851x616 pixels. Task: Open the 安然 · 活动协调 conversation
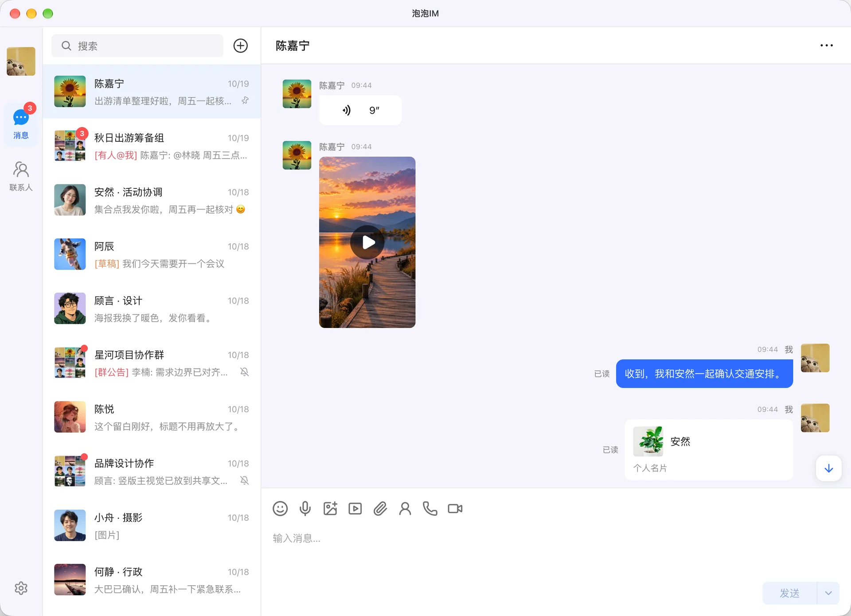point(152,200)
